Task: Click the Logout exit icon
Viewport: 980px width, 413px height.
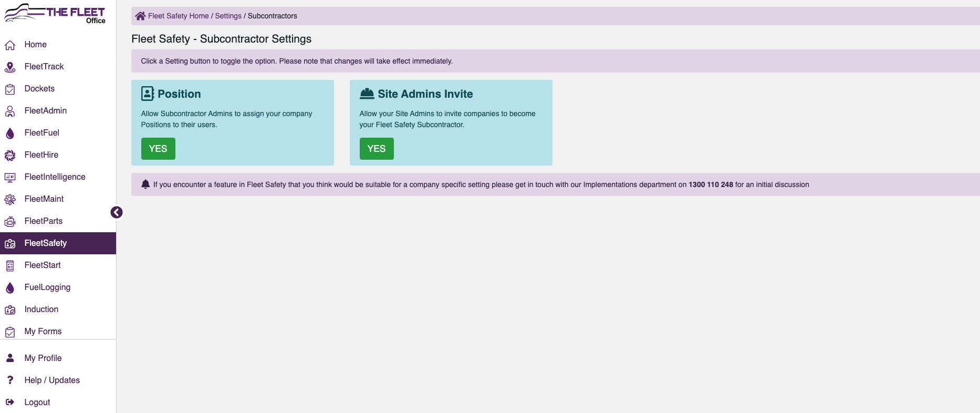Action: 10,402
